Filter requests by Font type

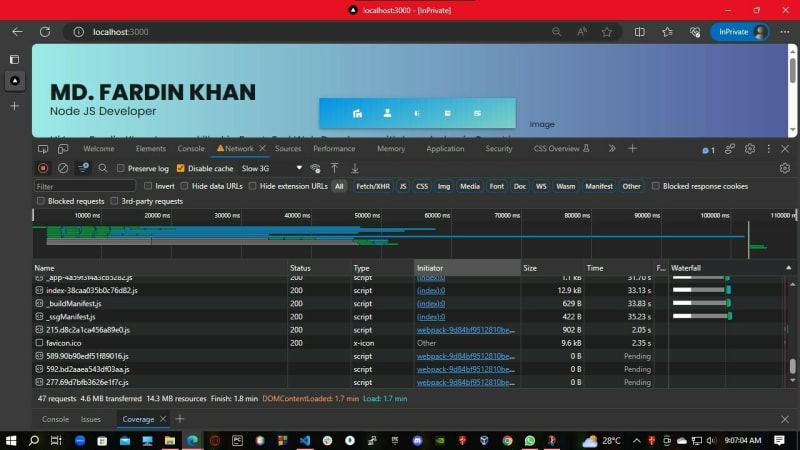click(496, 186)
